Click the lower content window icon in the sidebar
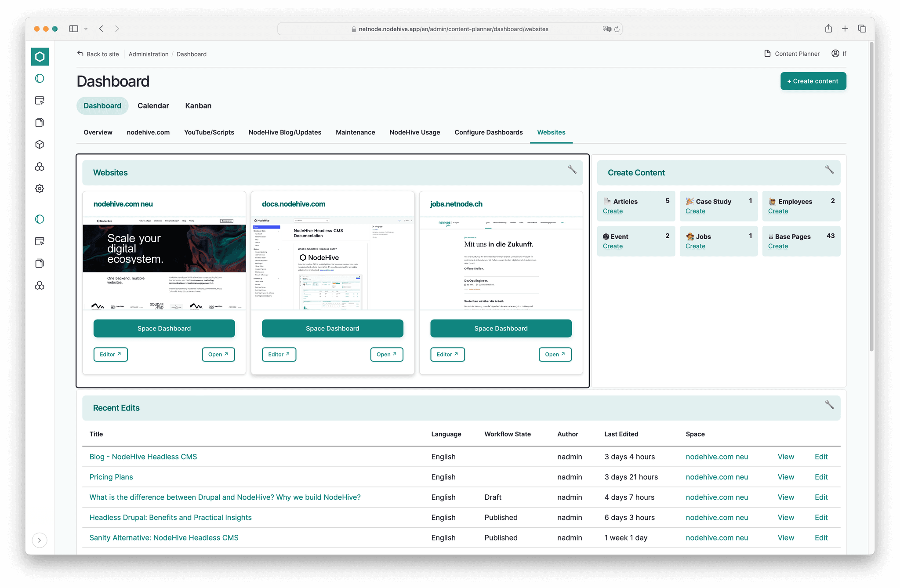 (40, 241)
